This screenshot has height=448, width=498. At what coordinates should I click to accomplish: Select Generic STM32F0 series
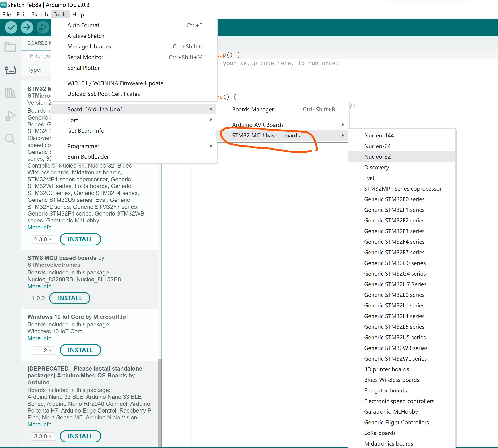[x=402, y=199]
